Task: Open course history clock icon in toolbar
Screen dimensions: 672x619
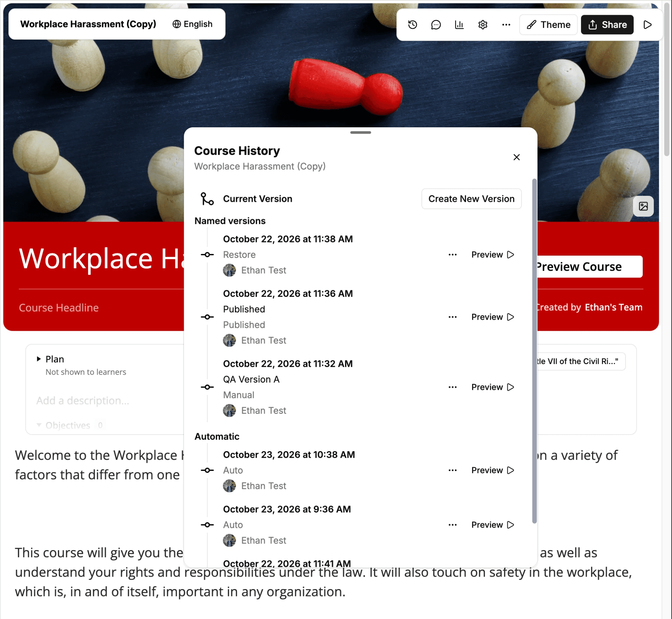Action: coord(413,25)
